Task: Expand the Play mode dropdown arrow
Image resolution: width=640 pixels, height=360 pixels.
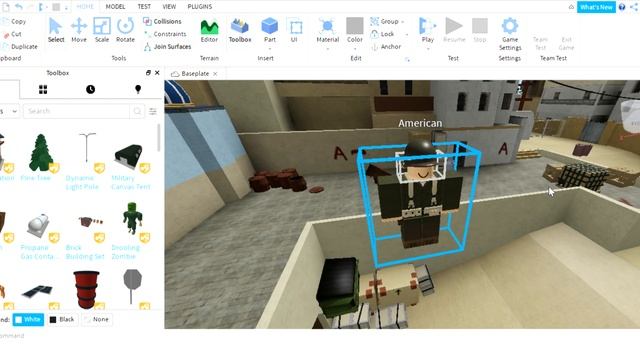Action: (428, 49)
